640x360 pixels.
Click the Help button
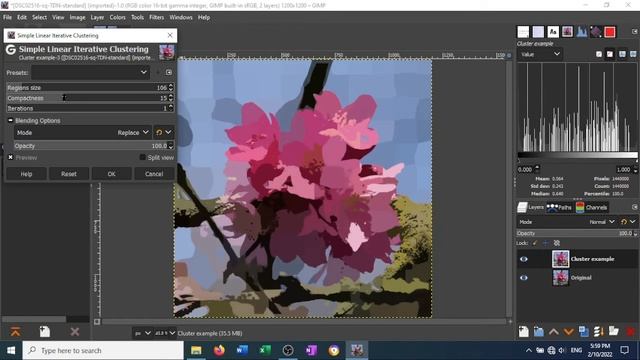pos(26,174)
